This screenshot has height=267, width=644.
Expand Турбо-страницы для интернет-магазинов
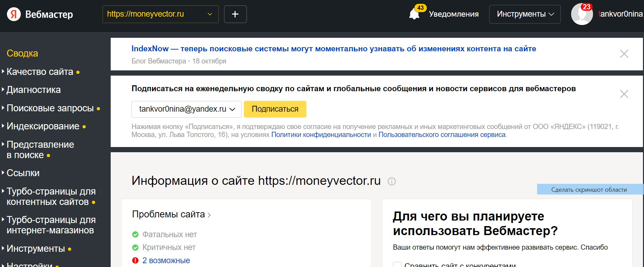51,225
